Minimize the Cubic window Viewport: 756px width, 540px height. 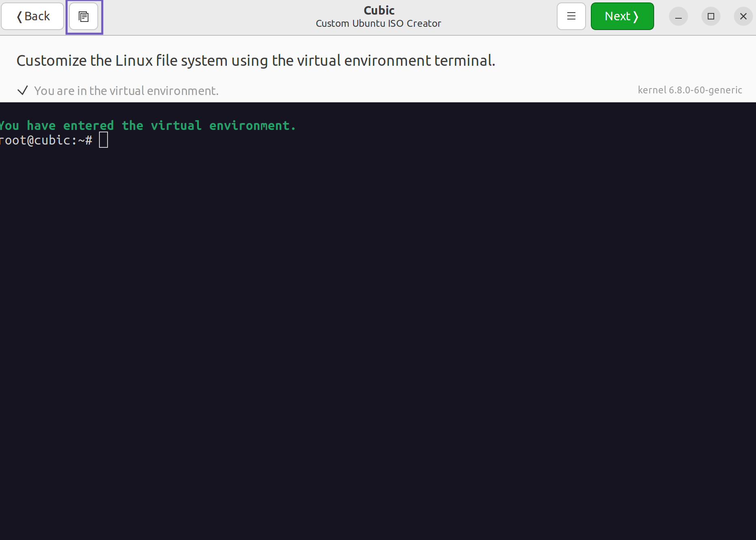pos(678,16)
